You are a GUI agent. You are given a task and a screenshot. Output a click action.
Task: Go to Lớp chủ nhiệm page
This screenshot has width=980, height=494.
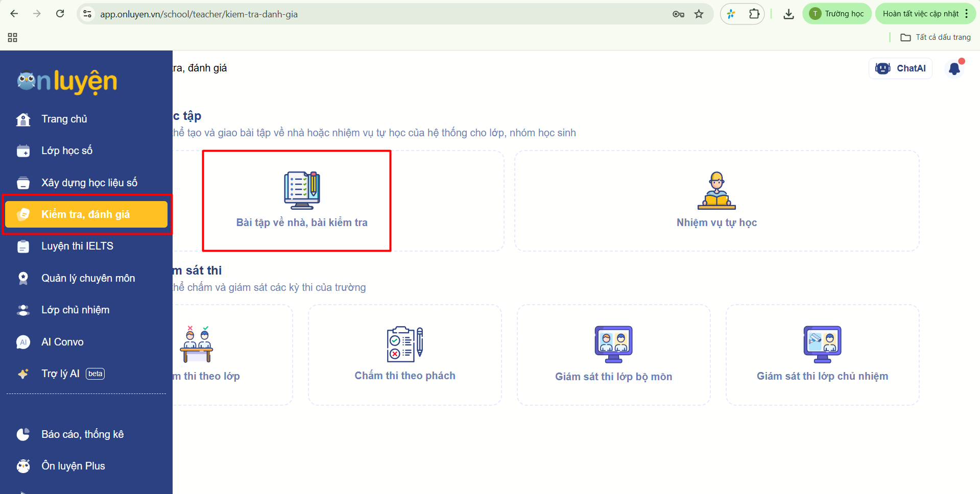[75, 310]
